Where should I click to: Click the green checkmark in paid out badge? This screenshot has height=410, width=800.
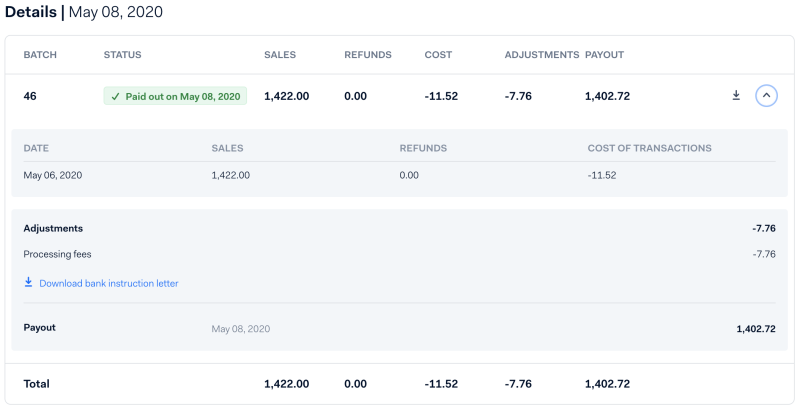(115, 97)
